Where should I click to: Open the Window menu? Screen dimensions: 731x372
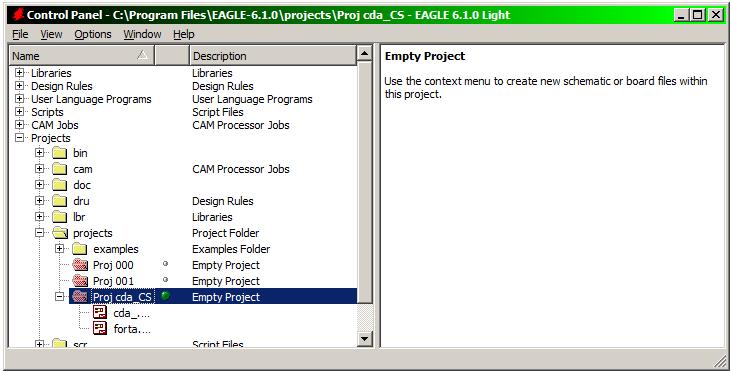[x=142, y=34]
